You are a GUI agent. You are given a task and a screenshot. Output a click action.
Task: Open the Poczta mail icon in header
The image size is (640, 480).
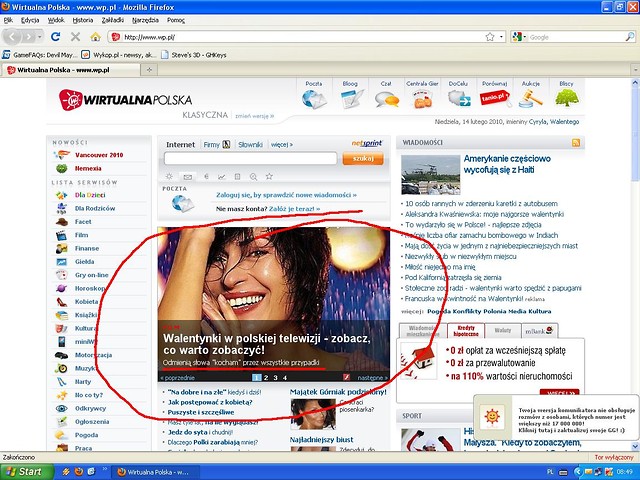(314, 99)
